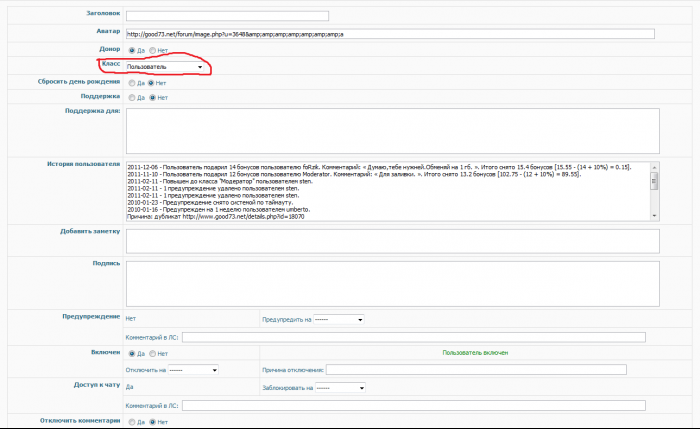Choose Да for Сбросить день рождения

[x=131, y=83]
